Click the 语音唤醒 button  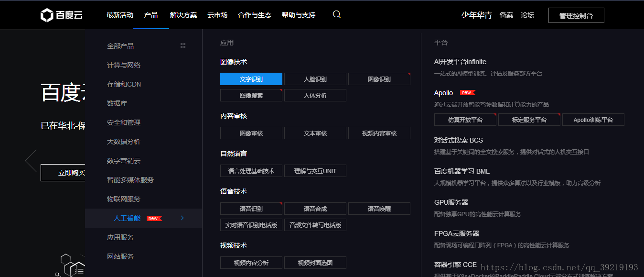point(379,209)
